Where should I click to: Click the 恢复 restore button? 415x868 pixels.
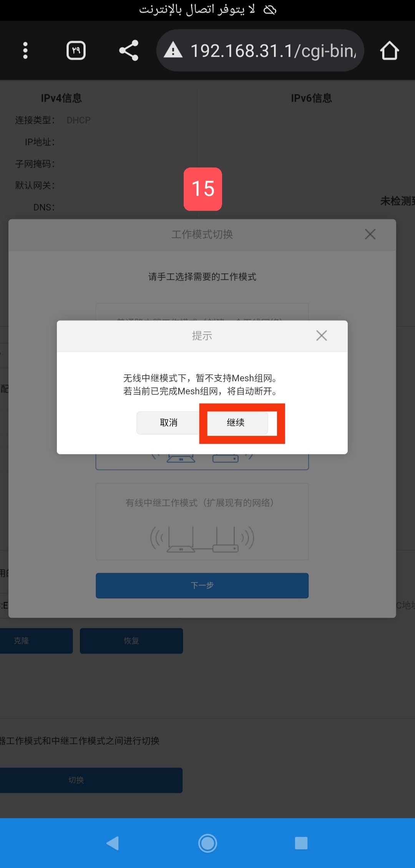click(x=131, y=641)
